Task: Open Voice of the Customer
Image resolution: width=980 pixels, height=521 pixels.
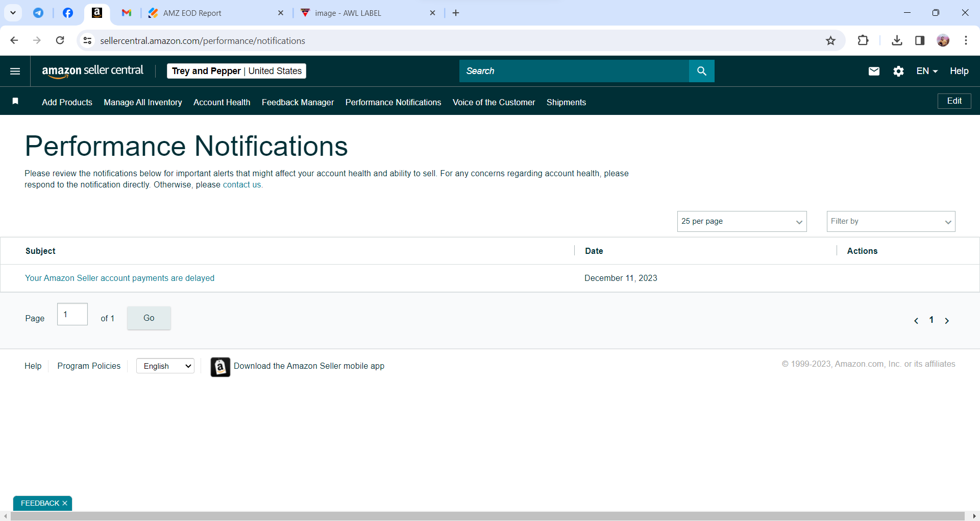Action: (494, 102)
